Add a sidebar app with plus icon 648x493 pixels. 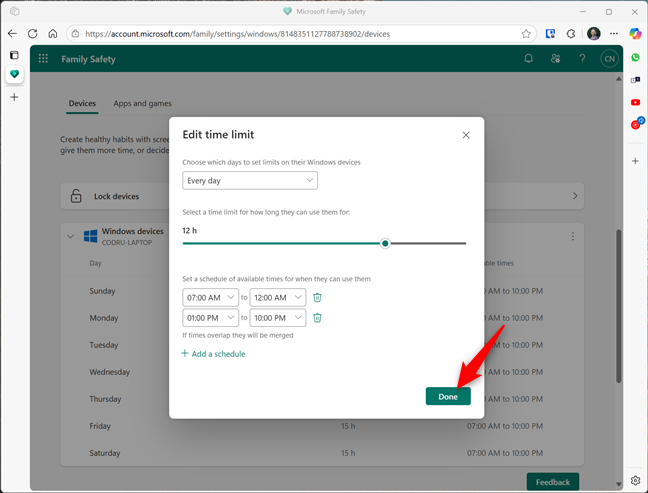(636, 161)
